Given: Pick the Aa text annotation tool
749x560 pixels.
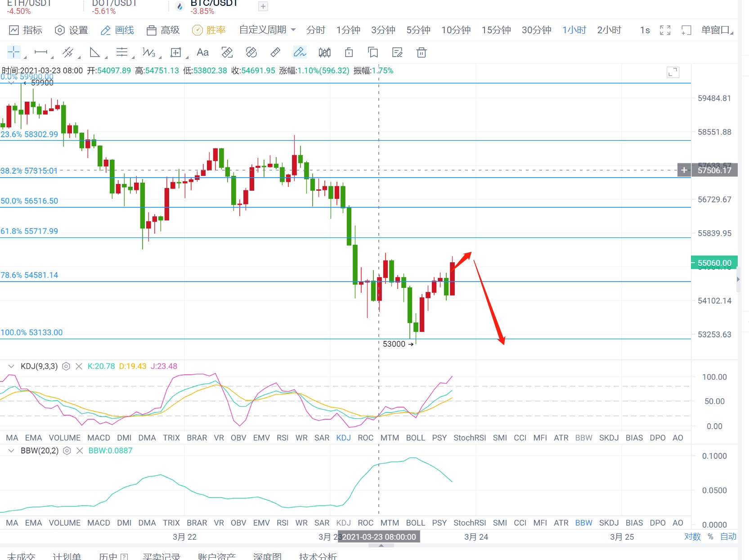Looking at the screenshot, I should coord(202,52).
